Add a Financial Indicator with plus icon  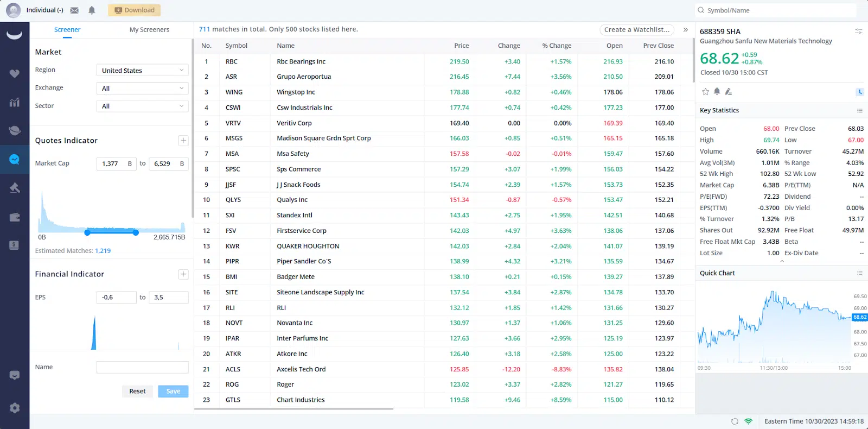(183, 274)
